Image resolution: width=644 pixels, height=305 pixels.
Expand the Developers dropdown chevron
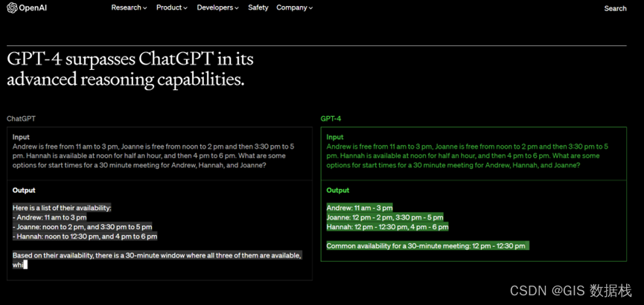(x=237, y=8)
